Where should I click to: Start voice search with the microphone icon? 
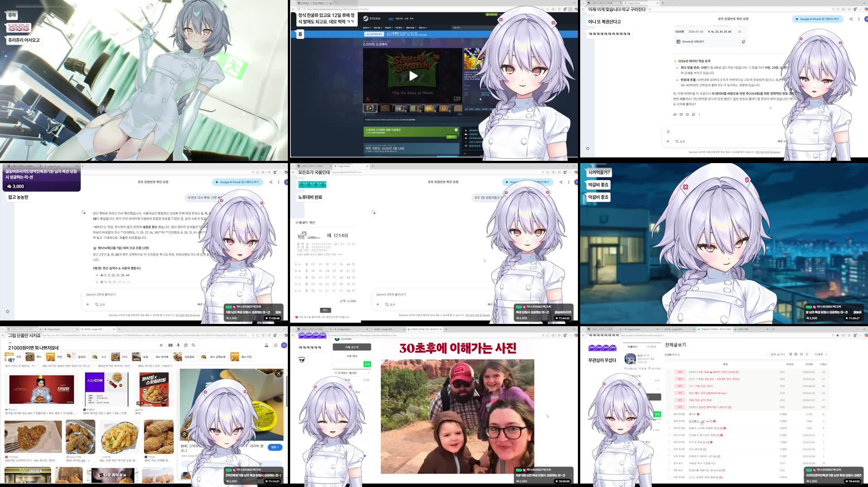[x=178, y=345]
